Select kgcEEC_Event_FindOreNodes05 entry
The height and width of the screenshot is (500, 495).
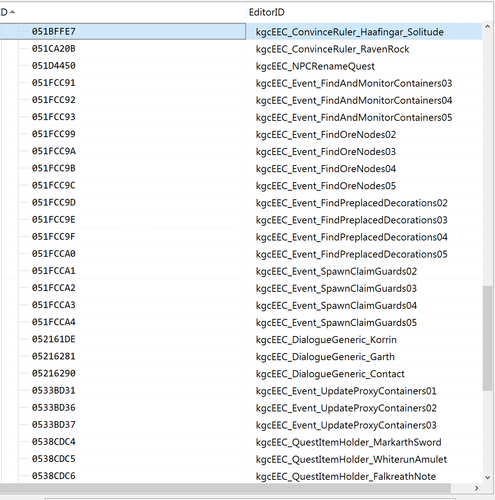pyautogui.click(x=326, y=186)
